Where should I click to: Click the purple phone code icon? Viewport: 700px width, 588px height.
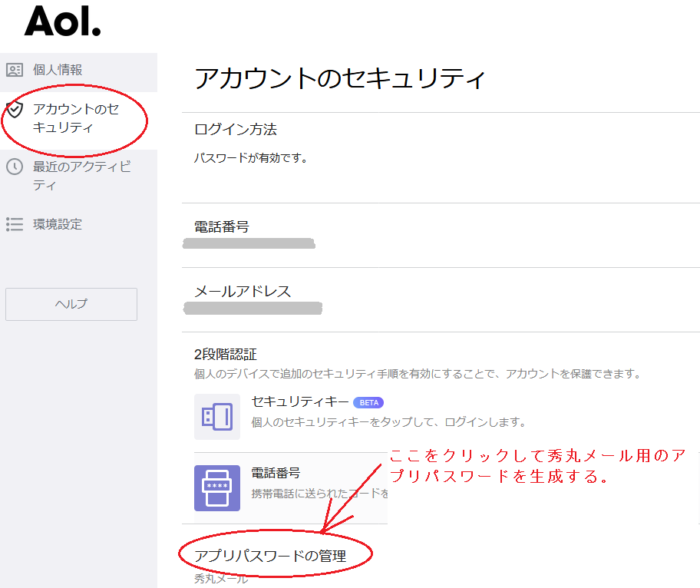(x=217, y=488)
